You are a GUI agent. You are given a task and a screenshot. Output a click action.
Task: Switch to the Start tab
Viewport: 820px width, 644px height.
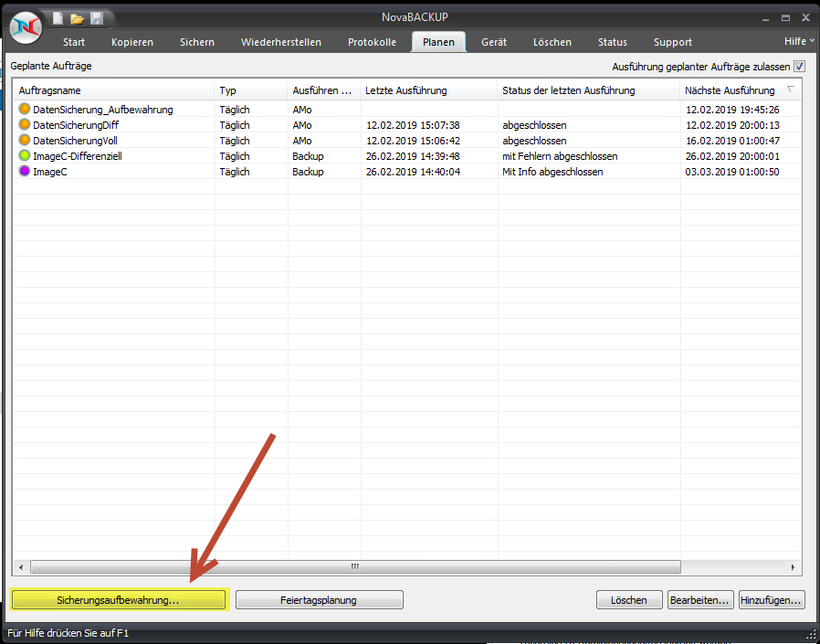74,42
